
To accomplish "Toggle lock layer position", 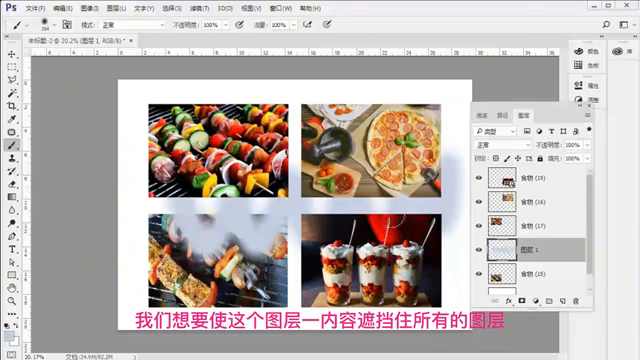I will (518, 158).
